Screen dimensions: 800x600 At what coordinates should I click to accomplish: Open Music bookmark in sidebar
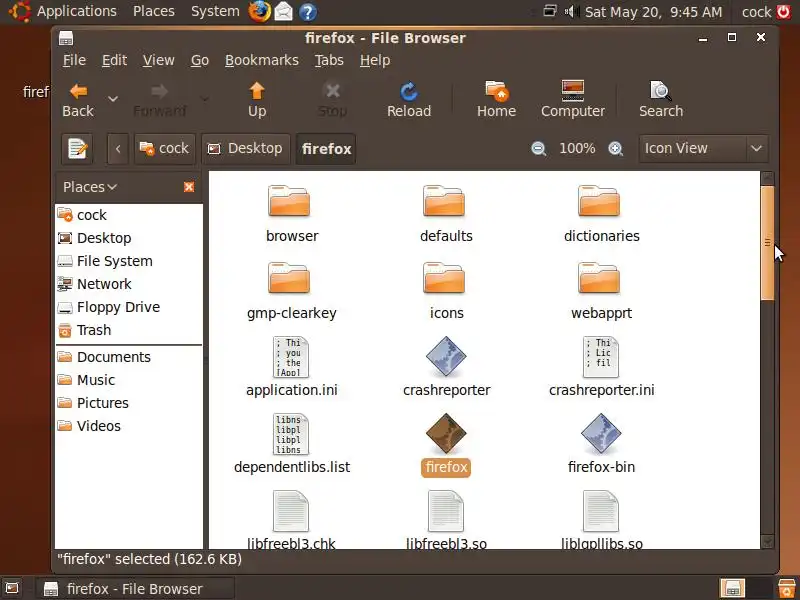pos(129,380)
